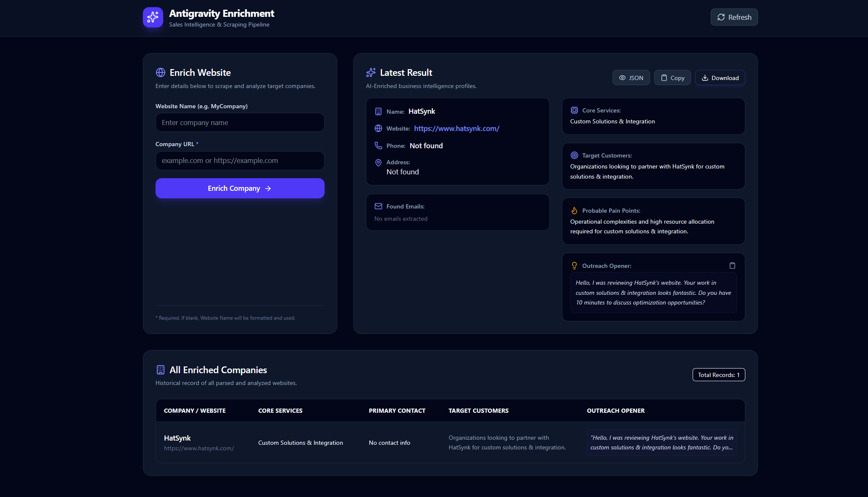Click the Refresh button
Viewport: 868px width, 497px height.
point(734,17)
